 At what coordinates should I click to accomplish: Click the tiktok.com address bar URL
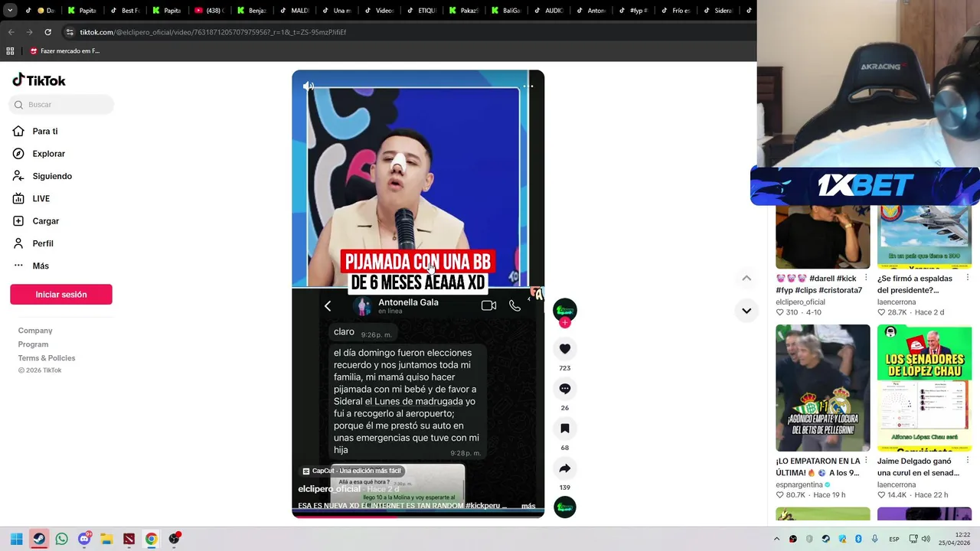pos(213,32)
